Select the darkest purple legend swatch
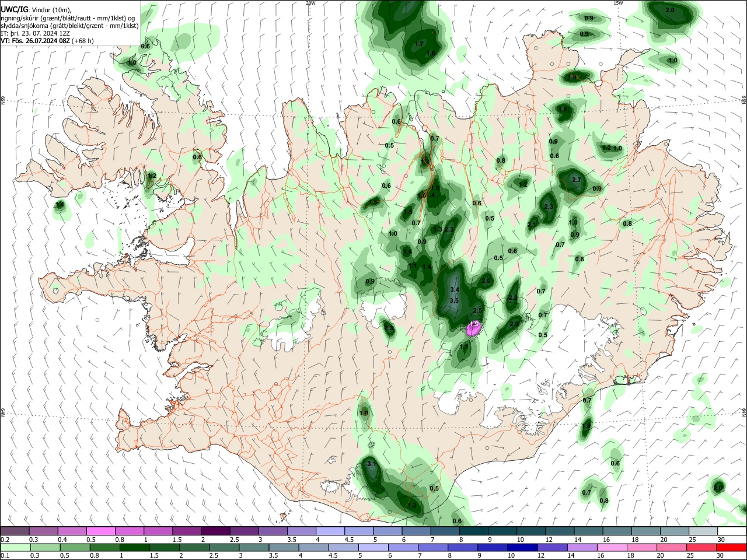Screen dimensions: 747x560 (x=215, y=531)
